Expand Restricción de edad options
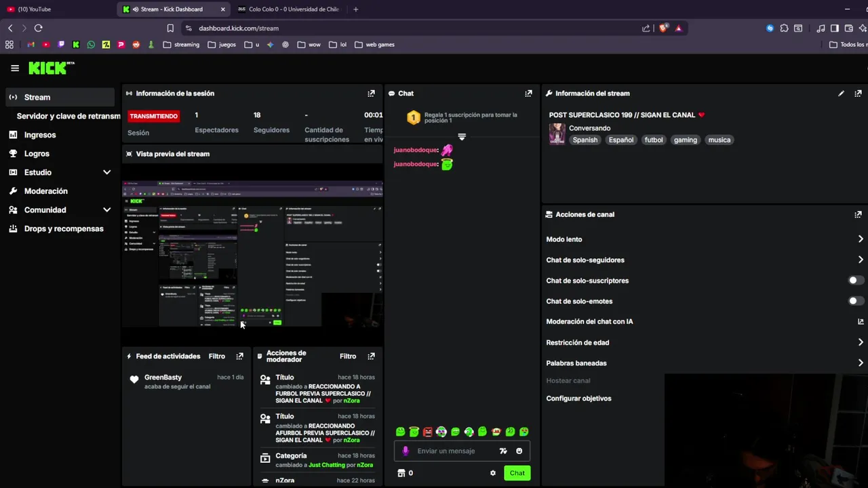This screenshot has width=868, height=488. 861,343
